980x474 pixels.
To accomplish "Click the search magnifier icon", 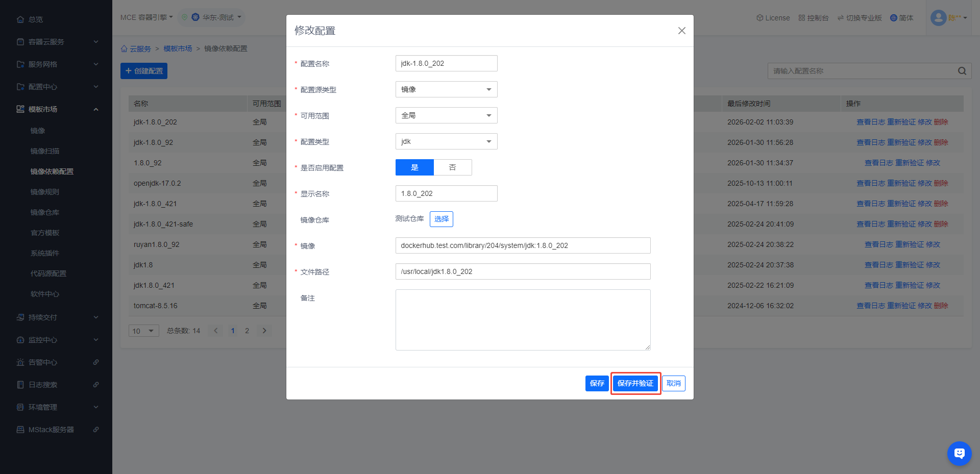I will tap(962, 71).
